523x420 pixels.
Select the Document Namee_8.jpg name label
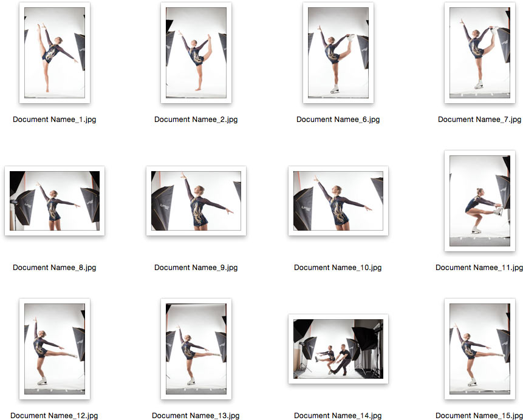tap(55, 268)
